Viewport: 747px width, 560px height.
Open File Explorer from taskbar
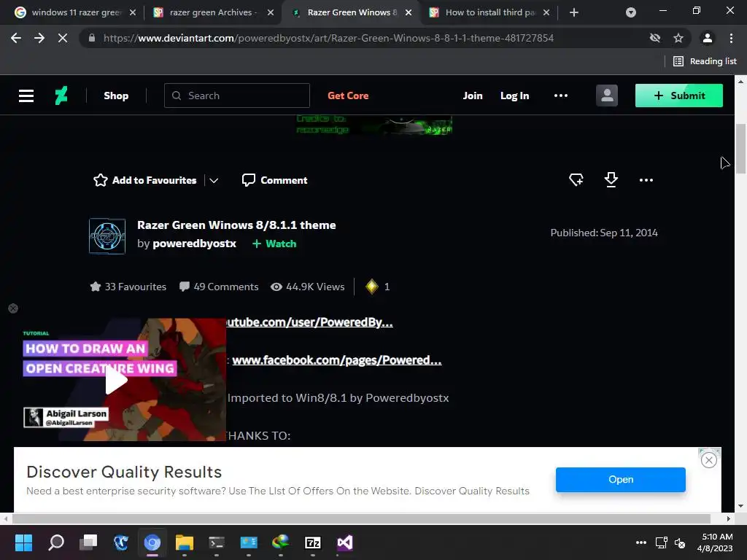tap(185, 542)
